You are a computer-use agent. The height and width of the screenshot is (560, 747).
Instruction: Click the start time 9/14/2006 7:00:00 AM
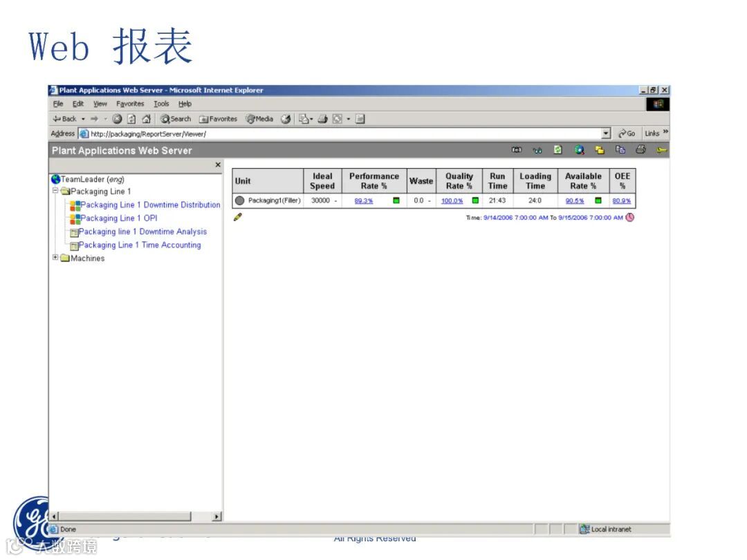(x=515, y=218)
